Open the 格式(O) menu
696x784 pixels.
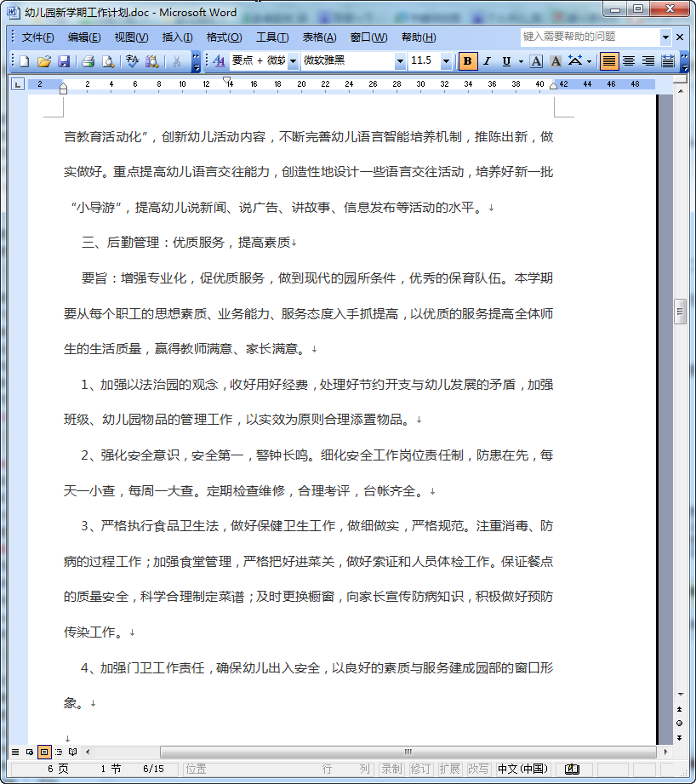pos(224,37)
